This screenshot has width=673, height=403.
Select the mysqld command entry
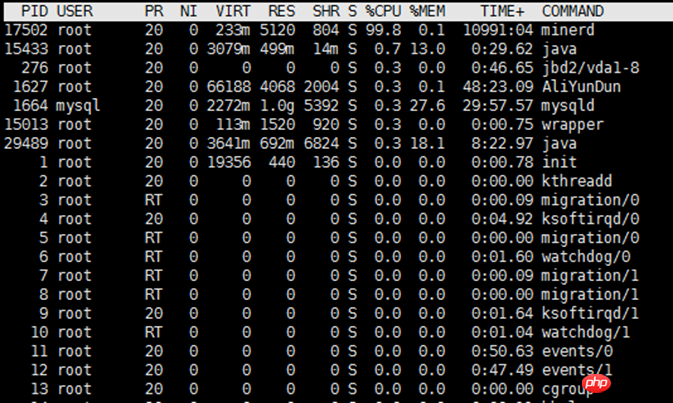click(568, 106)
